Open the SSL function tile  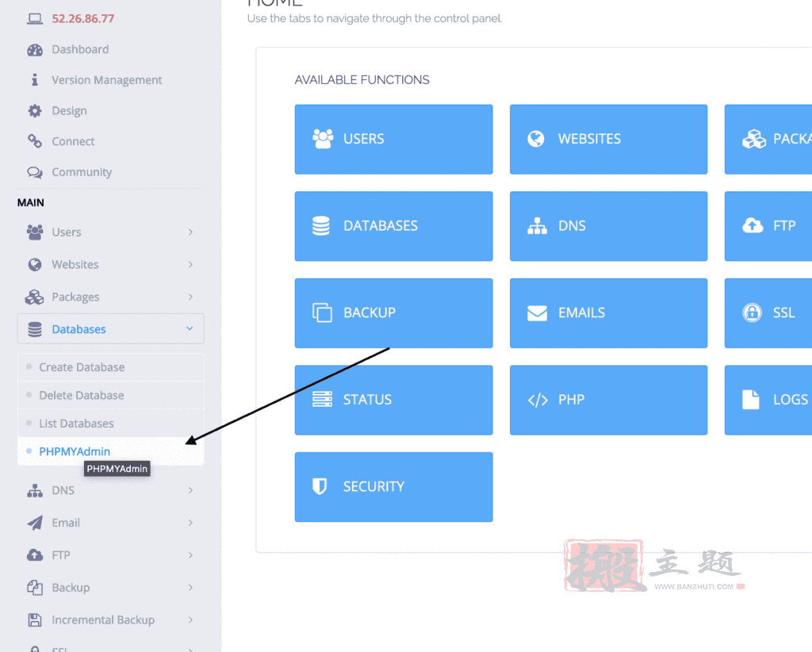[x=768, y=313]
